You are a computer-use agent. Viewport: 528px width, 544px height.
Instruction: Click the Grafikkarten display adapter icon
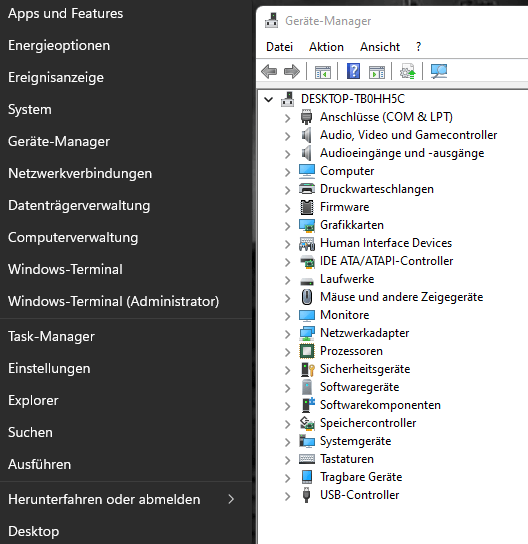point(307,225)
